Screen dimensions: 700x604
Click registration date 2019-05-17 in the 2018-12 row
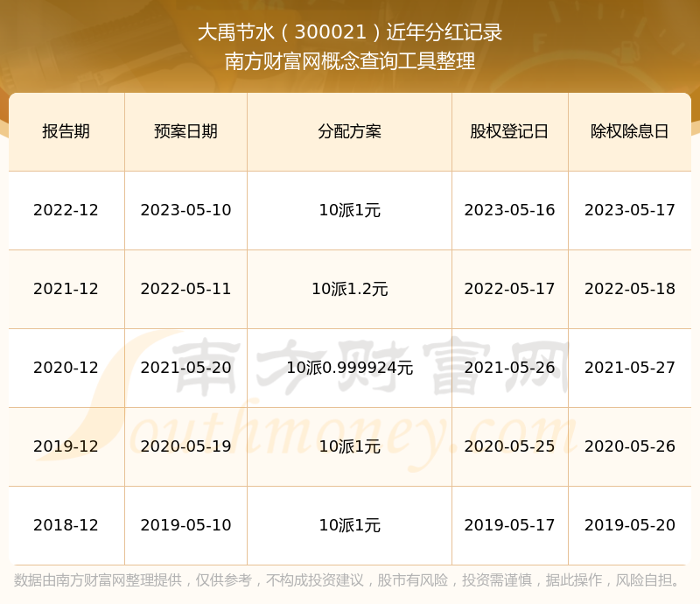(x=509, y=524)
